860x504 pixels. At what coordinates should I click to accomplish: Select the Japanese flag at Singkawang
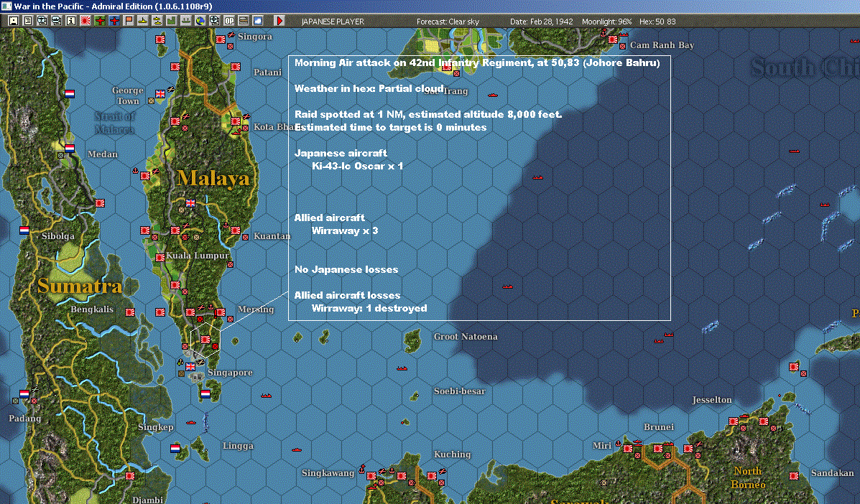pos(371,475)
